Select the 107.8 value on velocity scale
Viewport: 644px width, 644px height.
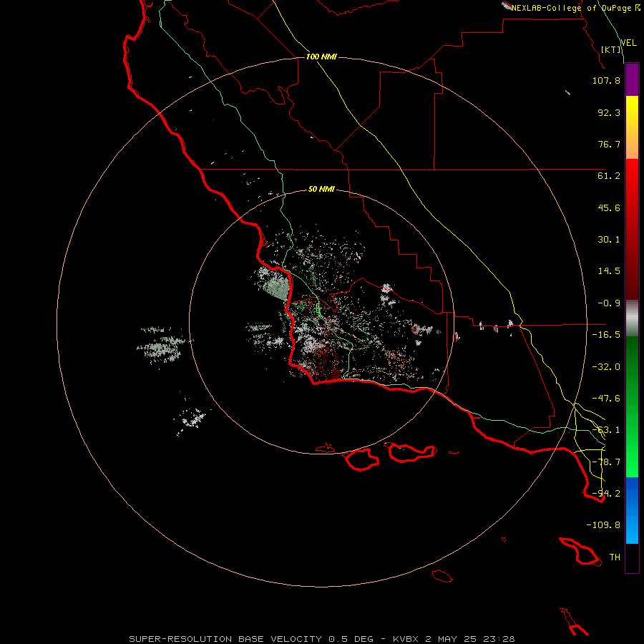[x=606, y=80]
